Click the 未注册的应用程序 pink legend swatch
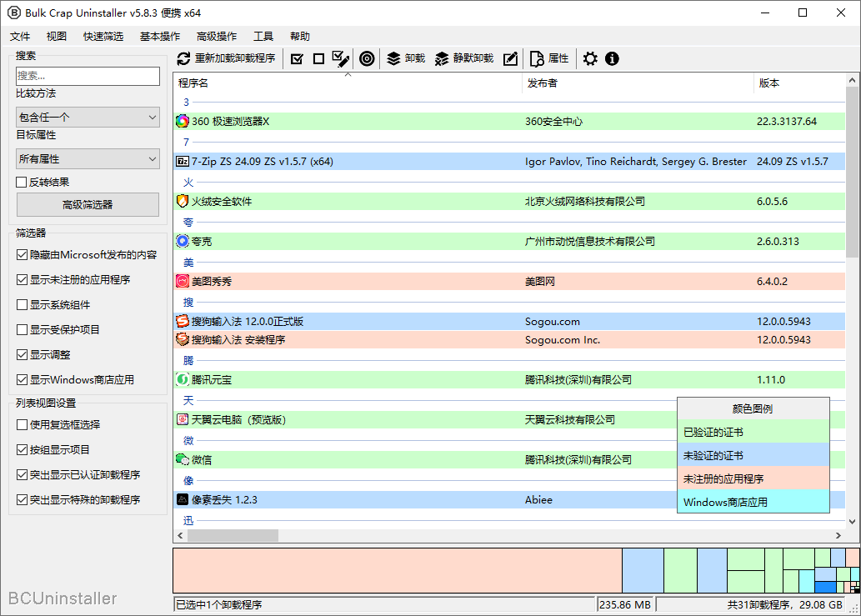The height and width of the screenshot is (616, 861). [x=753, y=478]
